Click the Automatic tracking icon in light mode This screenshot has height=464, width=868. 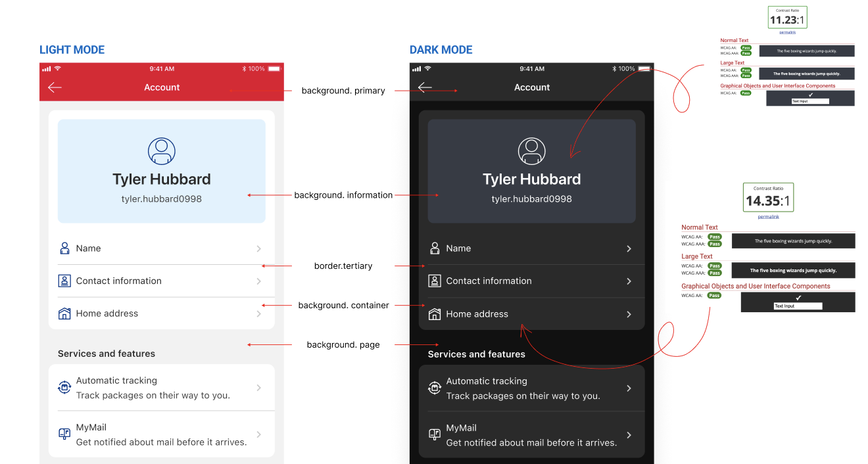click(64, 388)
